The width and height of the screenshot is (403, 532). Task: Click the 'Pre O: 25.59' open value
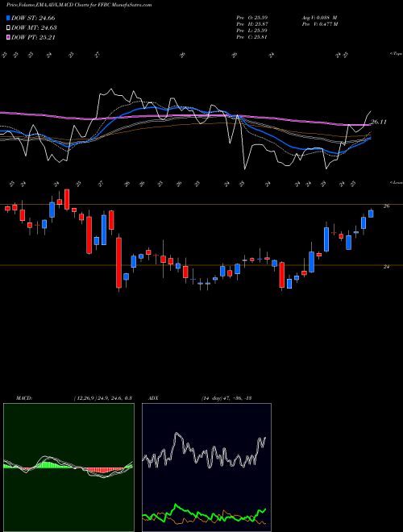252,17
